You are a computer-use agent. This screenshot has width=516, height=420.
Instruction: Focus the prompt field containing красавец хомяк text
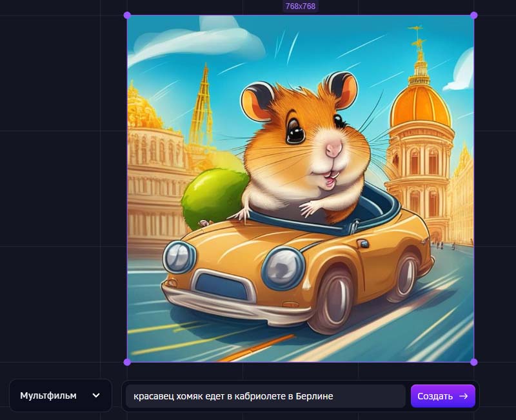(265, 396)
